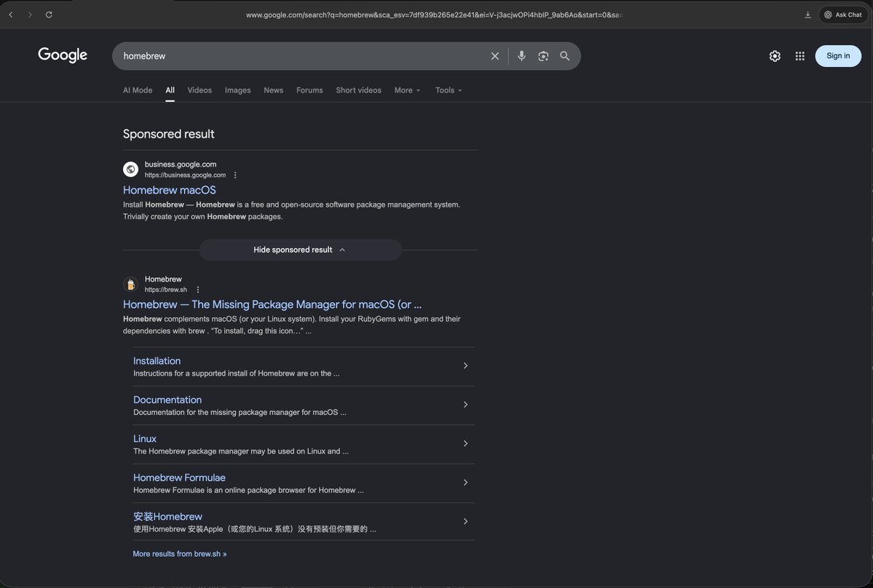Click the https://business.google.com URL text
Viewport: 873px width, 588px height.
pyautogui.click(x=186, y=175)
